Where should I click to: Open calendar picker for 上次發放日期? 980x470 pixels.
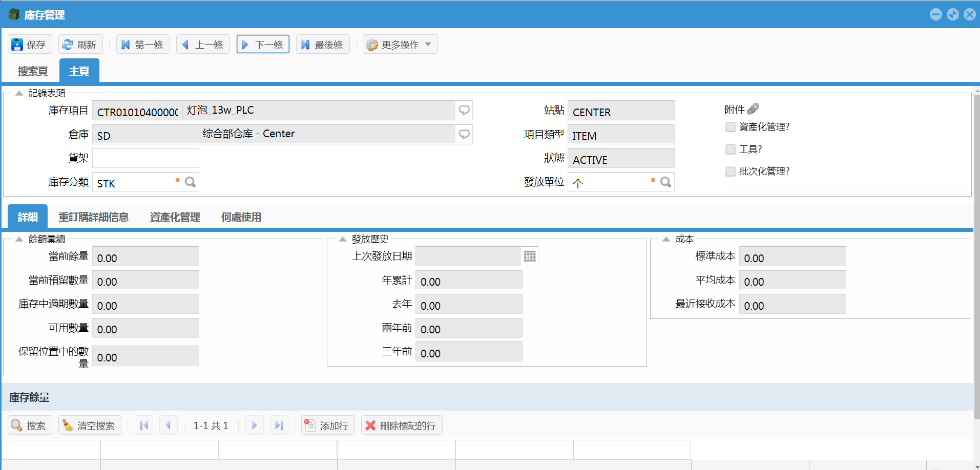pos(530,257)
